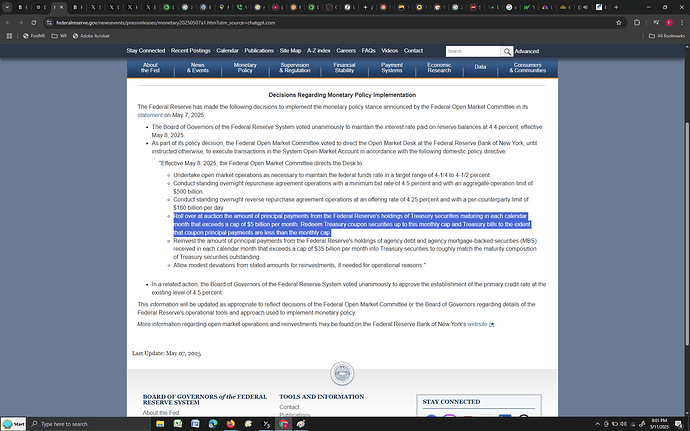Screen dimensions: 690x431
Task: Click the taskbar 'Type here to search' box
Action: [88, 424]
